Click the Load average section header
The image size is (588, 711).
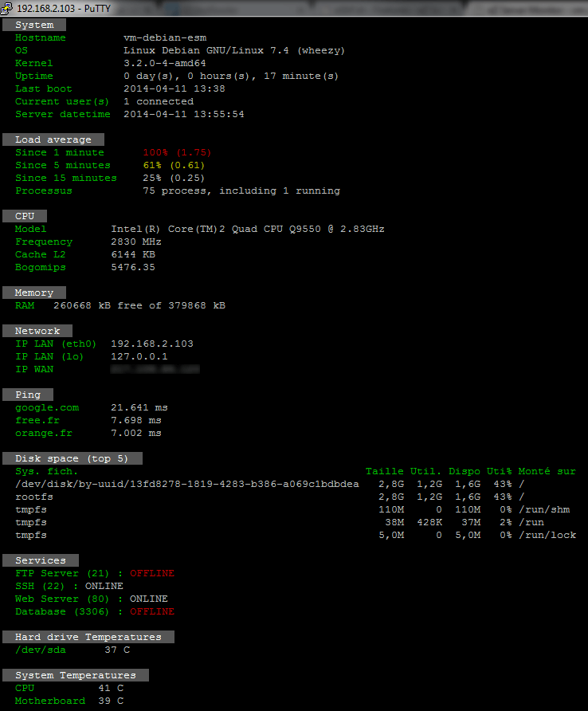[x=53, y=139]
